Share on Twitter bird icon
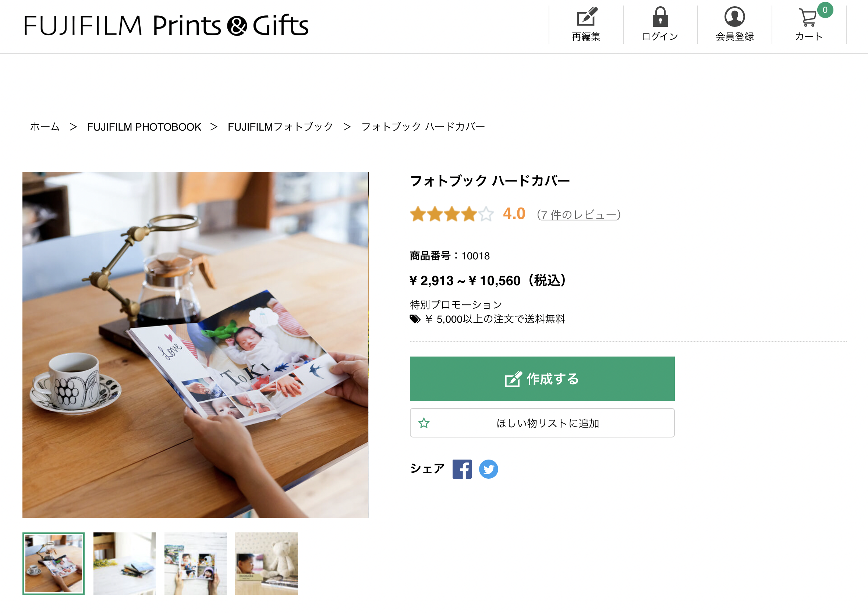868x613 pixels. 488,469
